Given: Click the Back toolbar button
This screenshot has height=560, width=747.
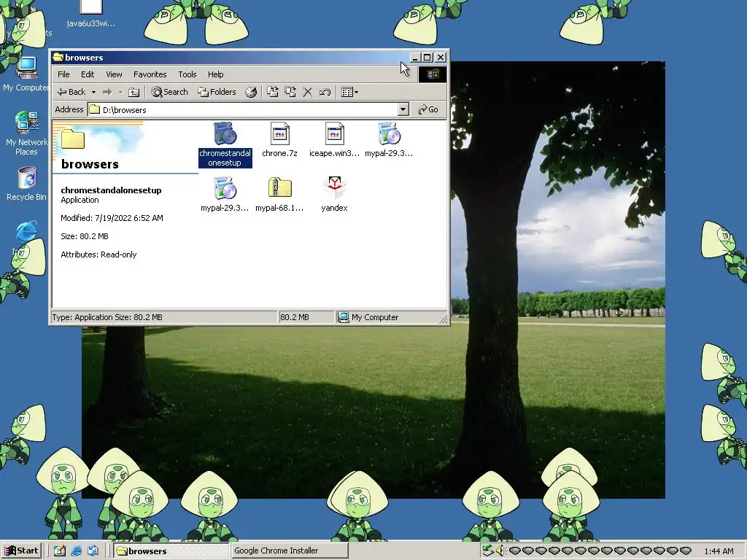Looking at the screenshot, I should (71, 92).
